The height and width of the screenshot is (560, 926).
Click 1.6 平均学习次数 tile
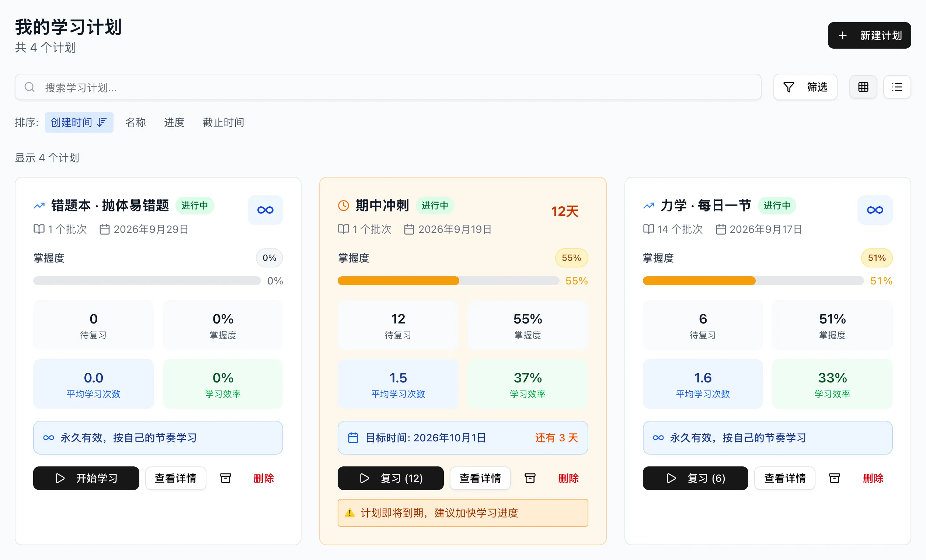pos(702,384)
